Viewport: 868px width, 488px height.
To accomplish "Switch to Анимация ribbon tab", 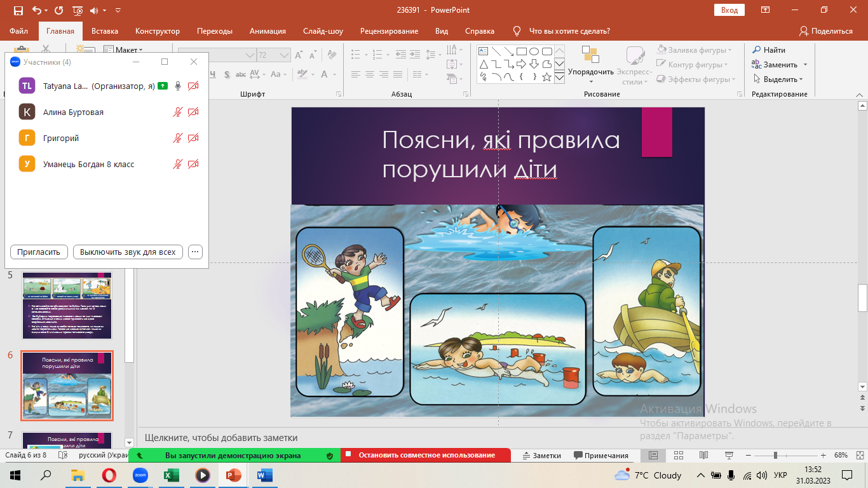I will coord(268,31).
